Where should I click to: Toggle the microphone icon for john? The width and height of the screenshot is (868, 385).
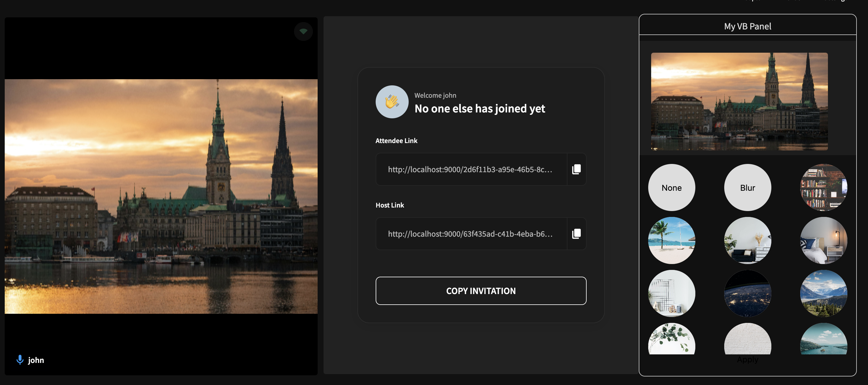click(20, 360)
